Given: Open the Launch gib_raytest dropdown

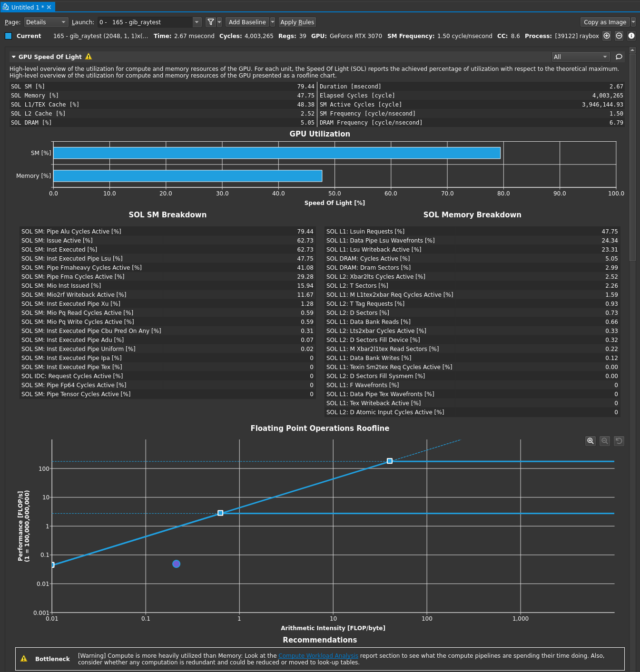Looking at the screenshot, I should tap(150, 22).
